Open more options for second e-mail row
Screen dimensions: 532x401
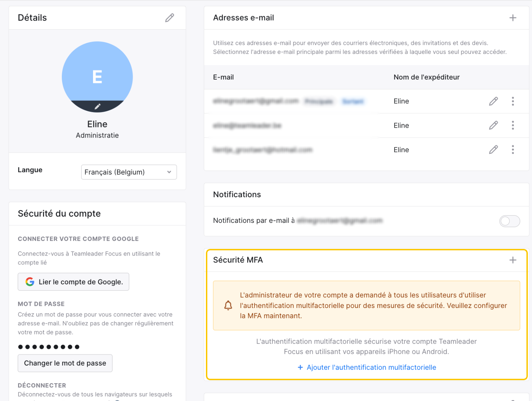[x=513, y=125]
